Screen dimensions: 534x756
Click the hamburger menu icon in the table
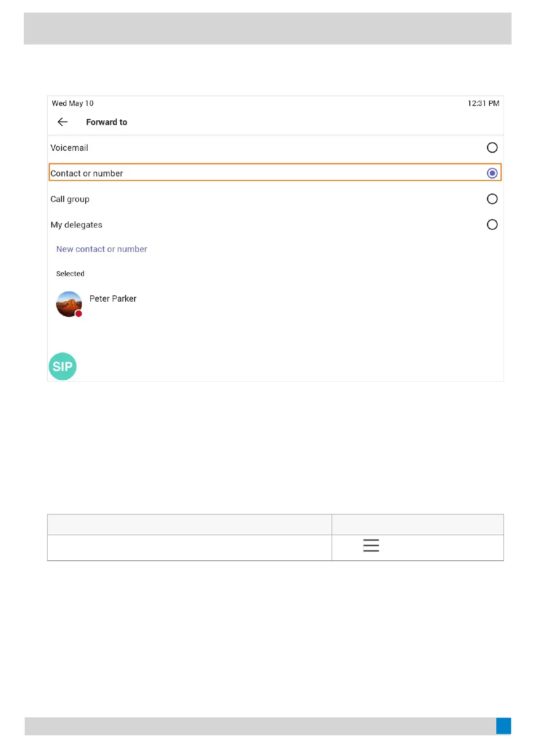click(x=371, y=545)
